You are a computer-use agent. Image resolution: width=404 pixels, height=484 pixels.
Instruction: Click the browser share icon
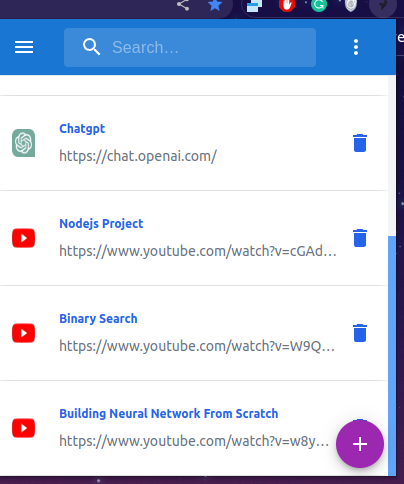click(183, 5)
